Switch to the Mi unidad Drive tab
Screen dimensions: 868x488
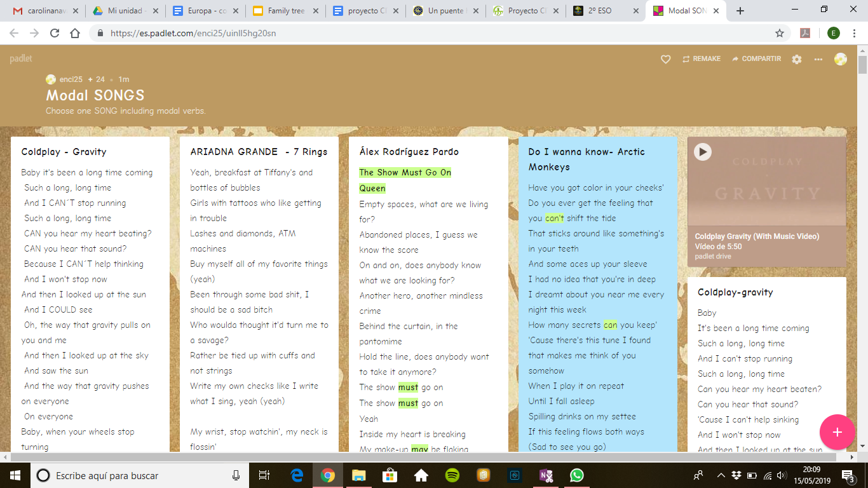pyautogui.click(x=125, y=11)
